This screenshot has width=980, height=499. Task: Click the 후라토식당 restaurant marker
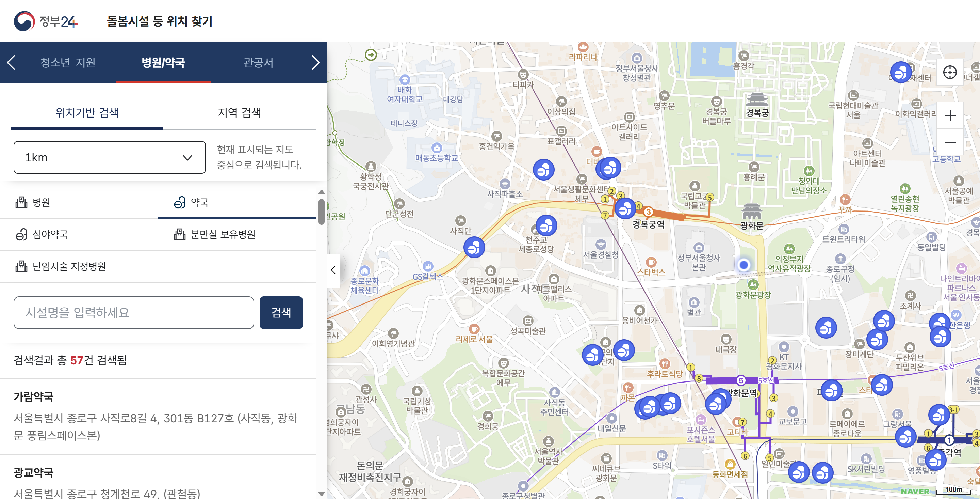[665, 363]
